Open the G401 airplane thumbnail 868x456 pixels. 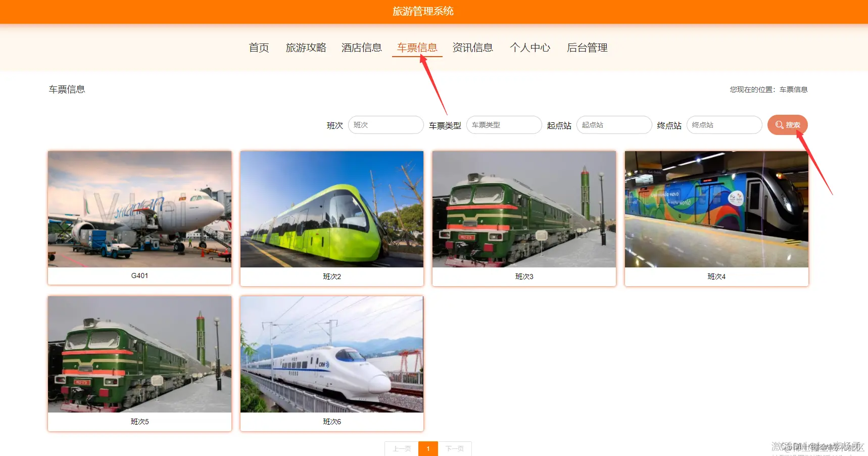(x=139, y=209)
